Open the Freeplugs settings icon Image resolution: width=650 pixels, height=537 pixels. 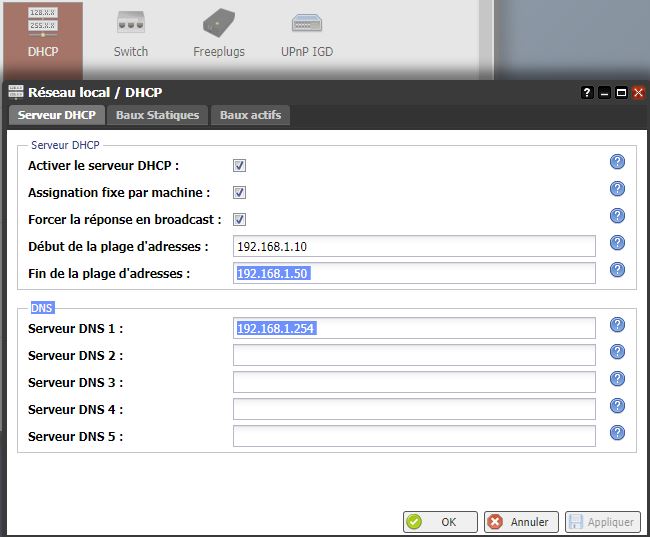click(219, 33)
